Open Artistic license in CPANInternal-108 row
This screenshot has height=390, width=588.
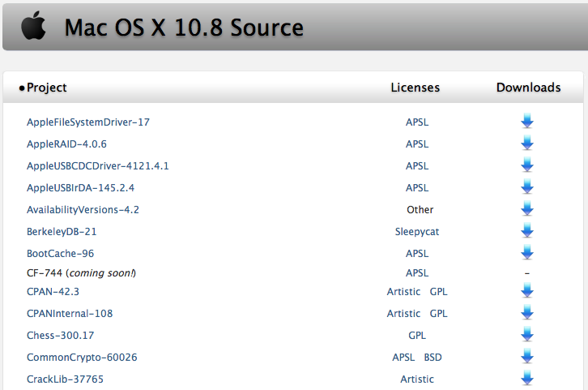403,314
